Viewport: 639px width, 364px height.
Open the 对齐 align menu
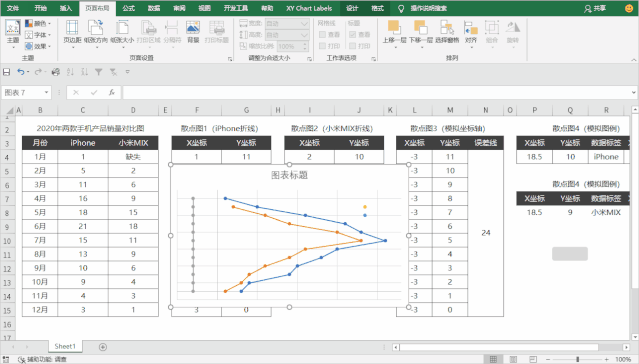pos(471,33)
